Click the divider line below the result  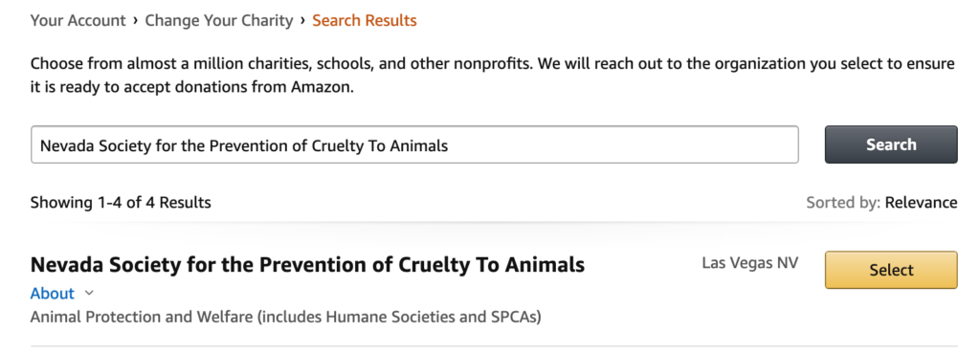[494, 345]
